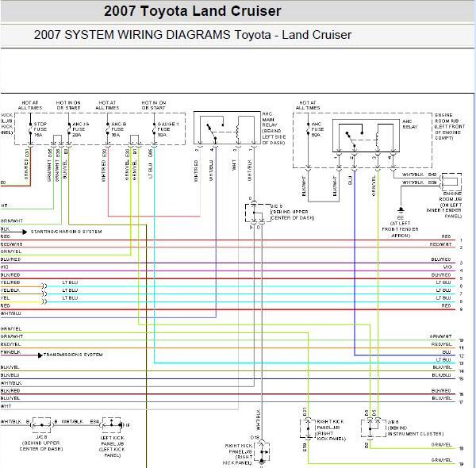Viewport: 476px width, 468px height.
Task: Click the D21 connector label
Action: click(x=305, y=412)
